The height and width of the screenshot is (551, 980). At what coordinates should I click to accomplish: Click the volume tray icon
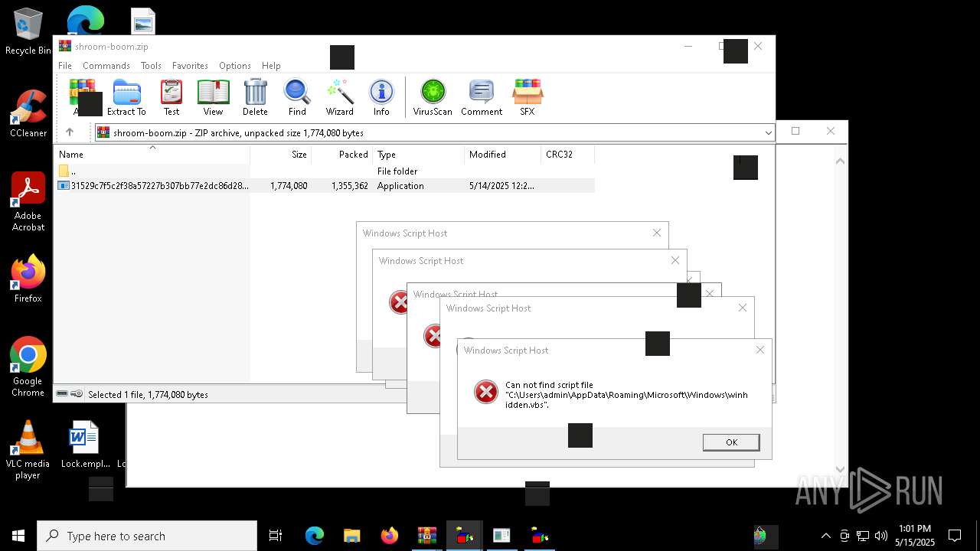(880, 536)
